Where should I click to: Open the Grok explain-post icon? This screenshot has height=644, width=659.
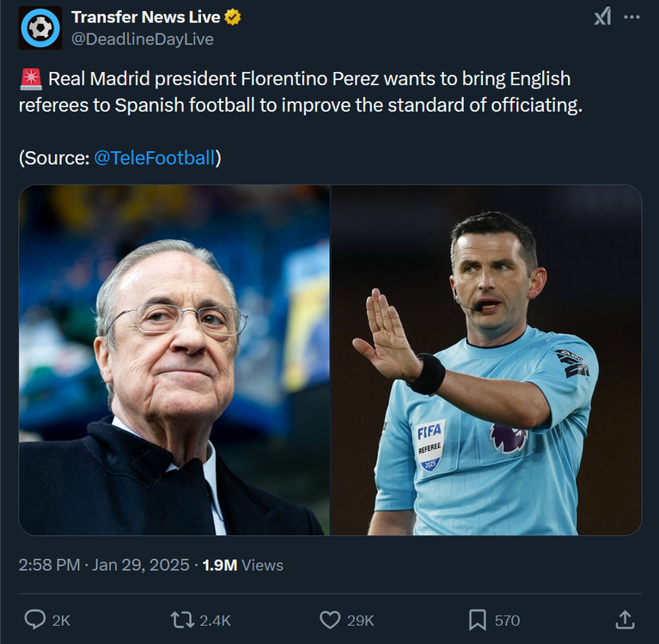(602, 17)
